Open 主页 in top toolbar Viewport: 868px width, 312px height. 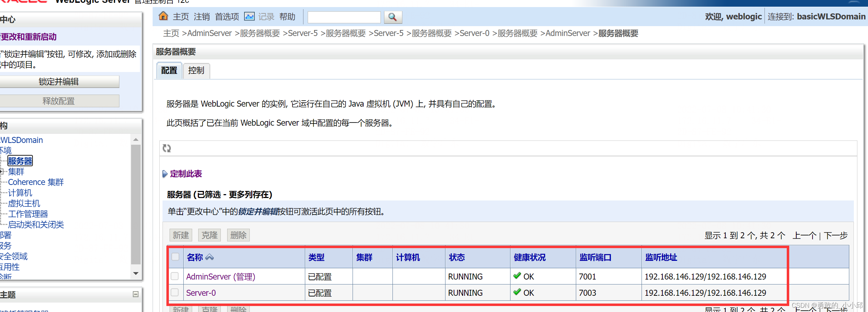tap(181, 17)
